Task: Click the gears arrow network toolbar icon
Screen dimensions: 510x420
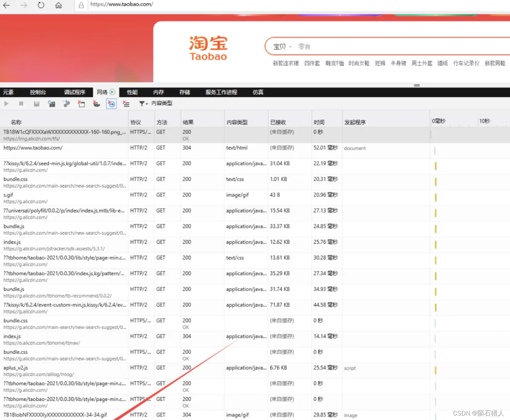Action: 66,104
